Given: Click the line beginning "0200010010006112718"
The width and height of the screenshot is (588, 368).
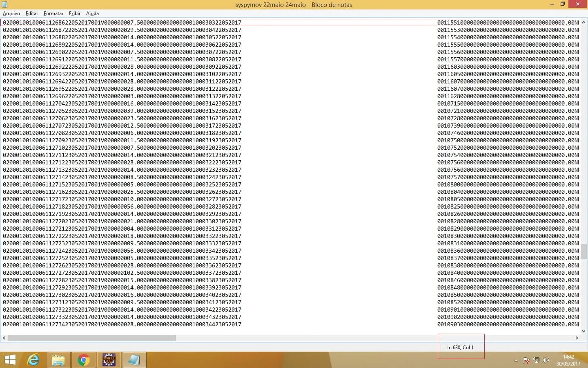Looking at the screenshot, I should (291, 206).
